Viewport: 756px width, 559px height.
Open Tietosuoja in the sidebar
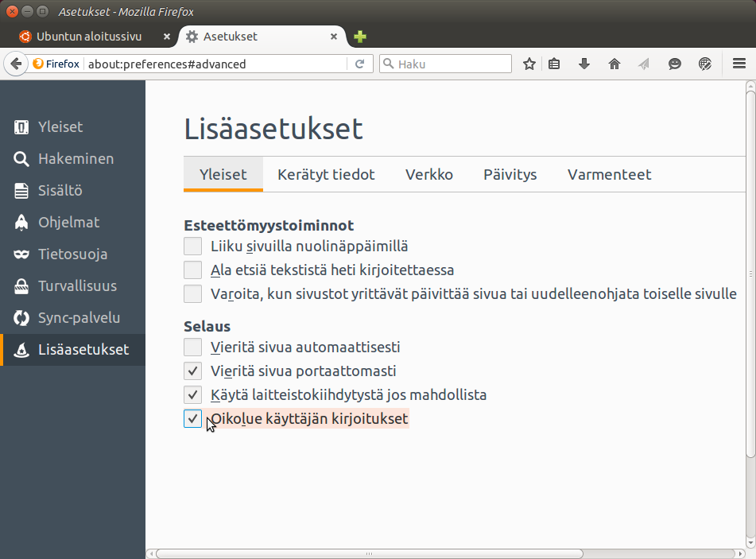click(72, 254)
